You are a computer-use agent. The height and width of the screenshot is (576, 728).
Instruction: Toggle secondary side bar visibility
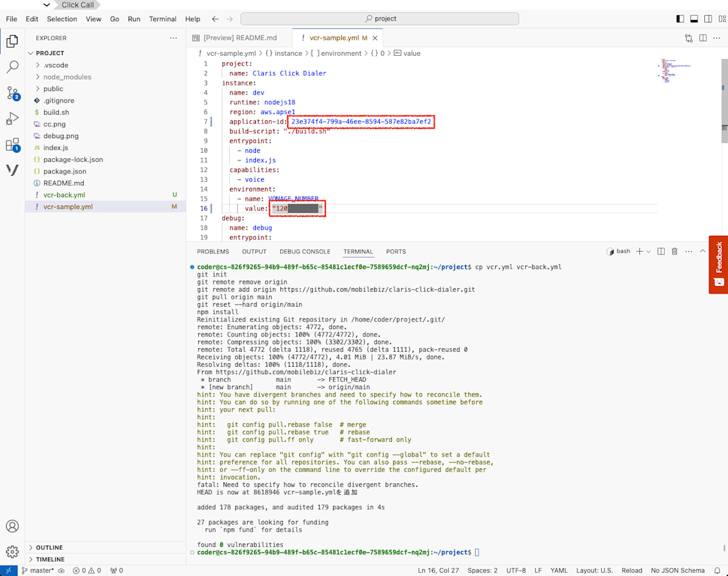(707, 19)
